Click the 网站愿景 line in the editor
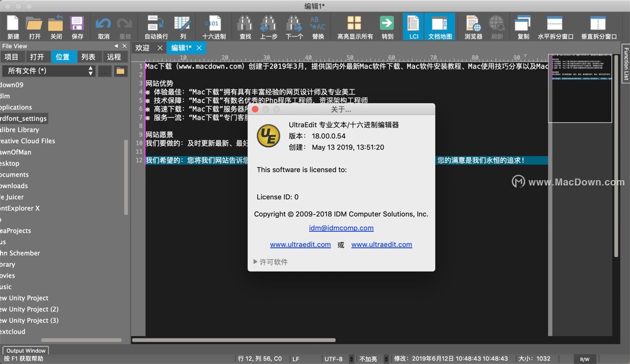Viewport: 630px width, 364px height. point(159,135)
